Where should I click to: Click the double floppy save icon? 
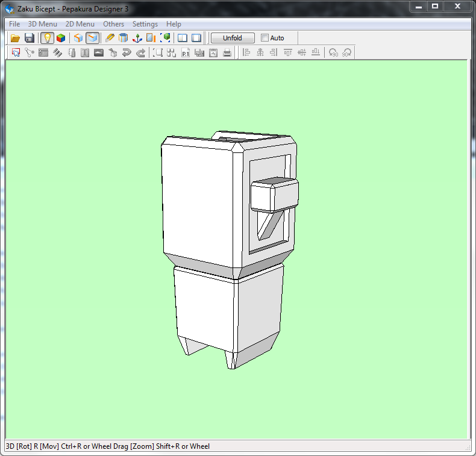(199, 52)
